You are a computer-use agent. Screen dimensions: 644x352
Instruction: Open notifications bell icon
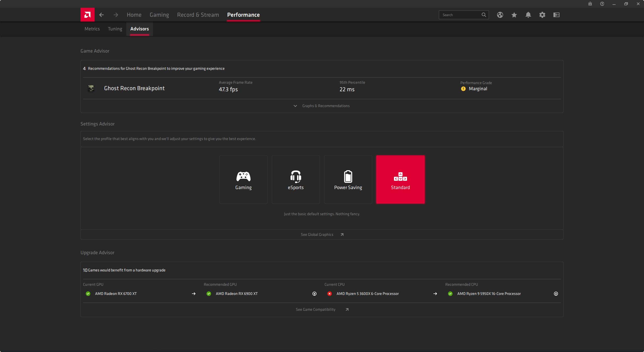tap(528, 15)
